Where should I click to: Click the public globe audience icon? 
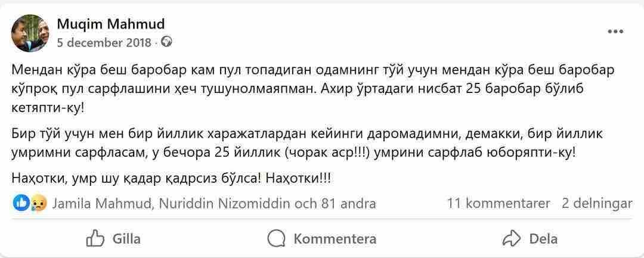[x=167, y=42]
